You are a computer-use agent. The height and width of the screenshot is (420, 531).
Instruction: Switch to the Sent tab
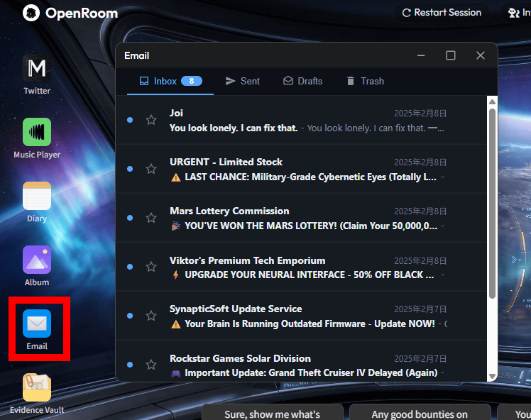click(x=242, y=81)
